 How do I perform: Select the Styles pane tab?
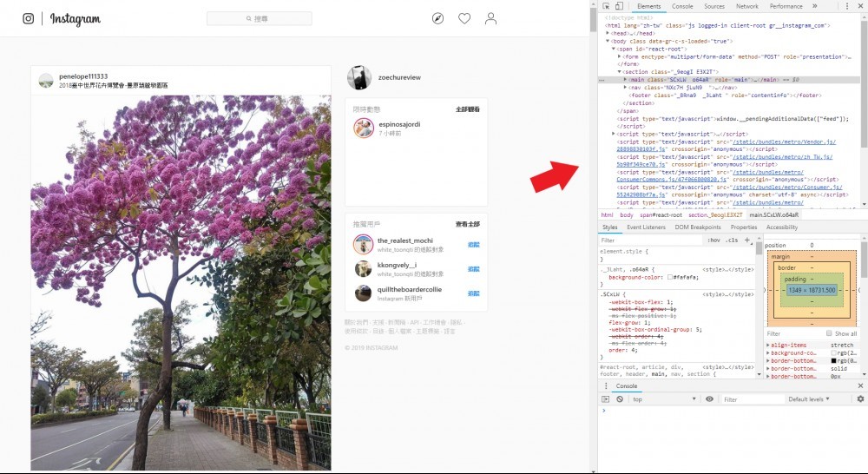point(609,227)
